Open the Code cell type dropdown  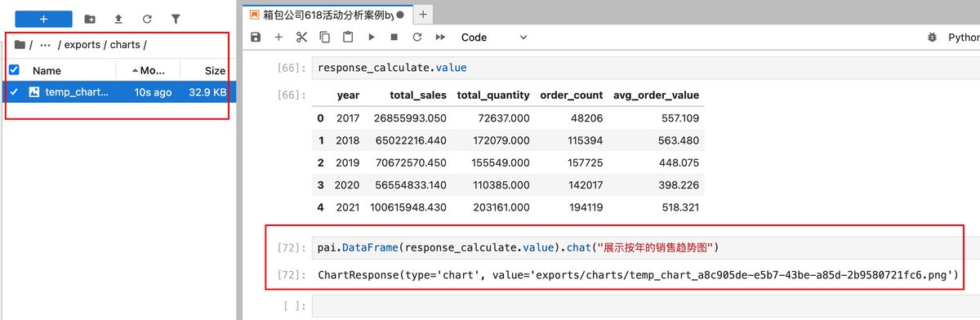[494, 38]
